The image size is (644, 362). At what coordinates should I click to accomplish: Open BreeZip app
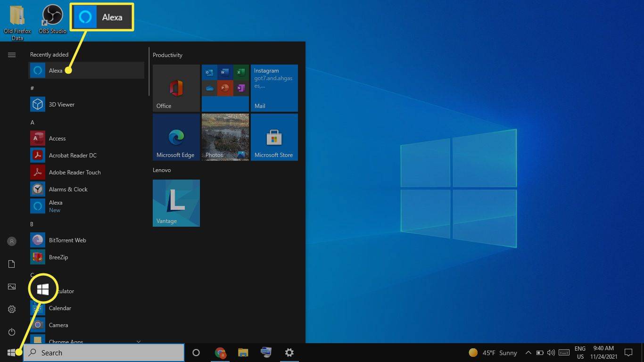click(86, 257)
